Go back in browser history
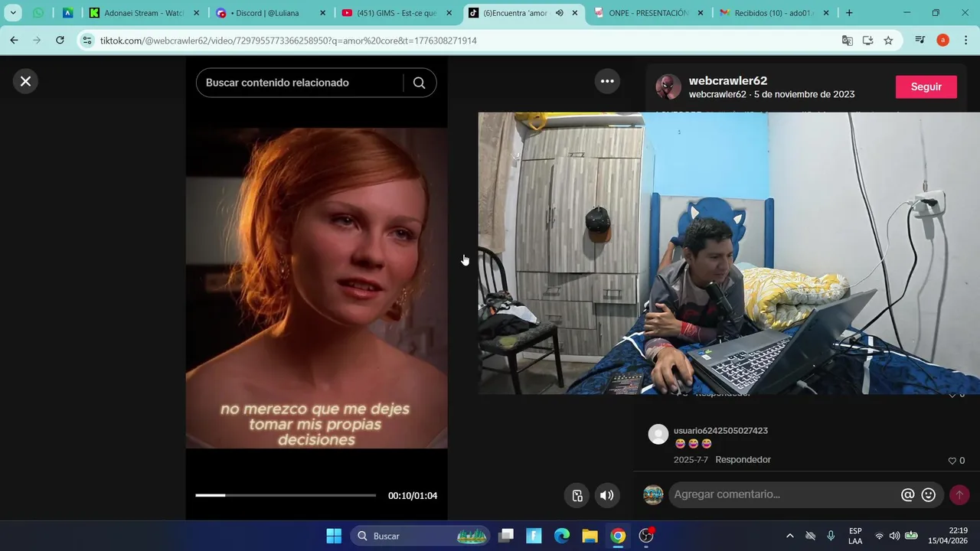 (x=14, y=41)
